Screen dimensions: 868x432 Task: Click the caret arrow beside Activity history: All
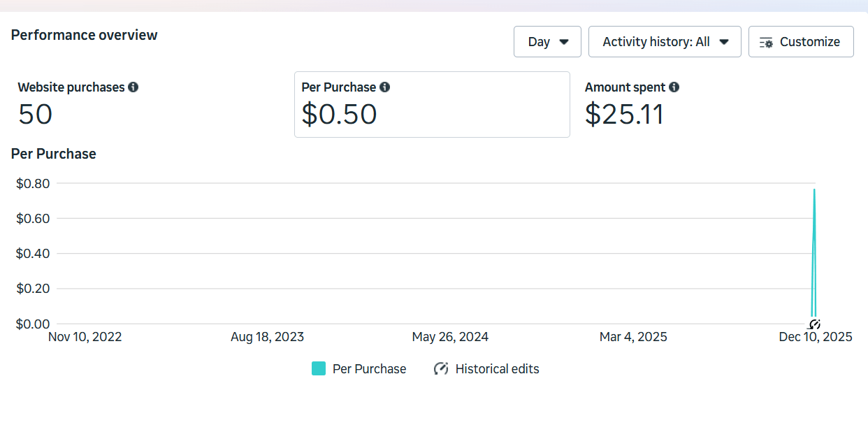725,42
